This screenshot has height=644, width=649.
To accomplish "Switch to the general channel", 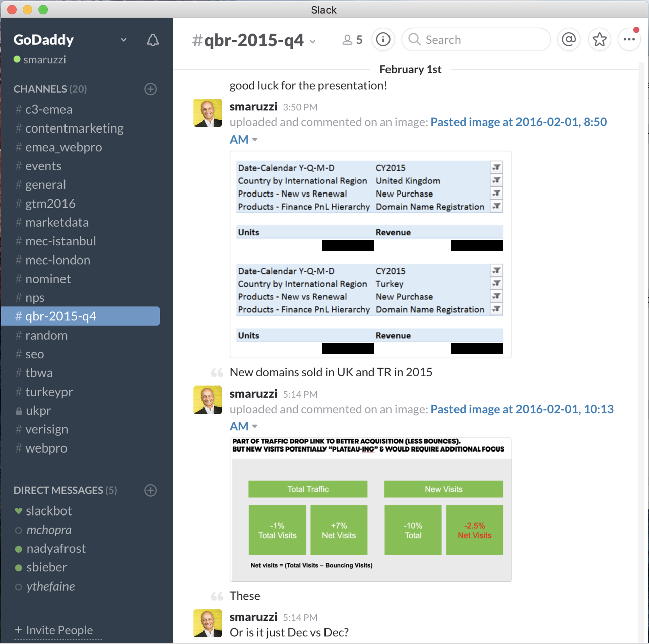I will coord(45,185).
